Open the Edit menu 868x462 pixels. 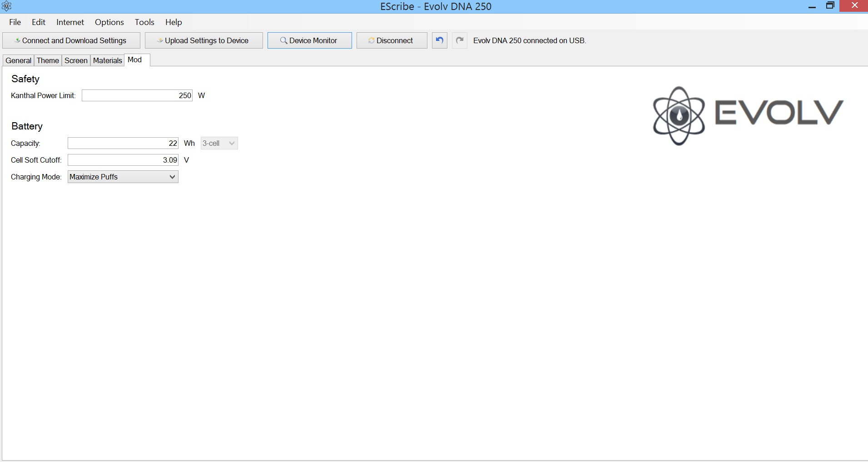coord(39,22)
